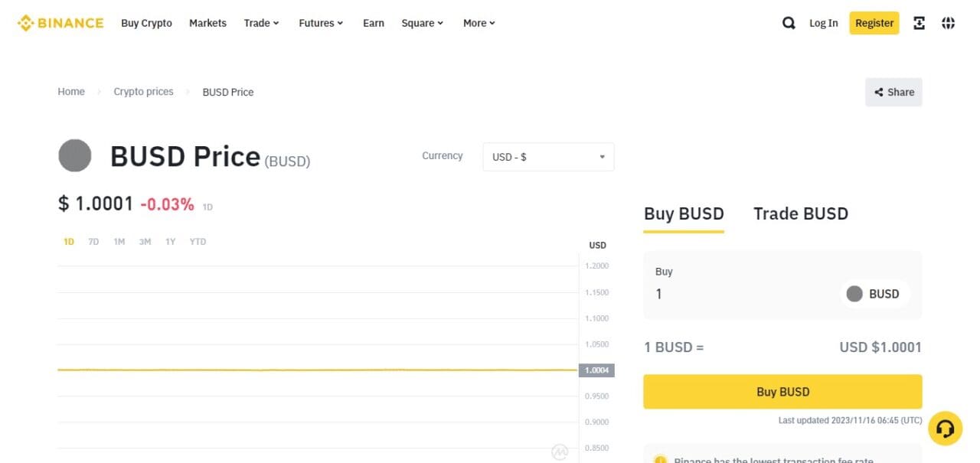
Task: Select the 1Y chart range
Action: [x=171, y=242]
